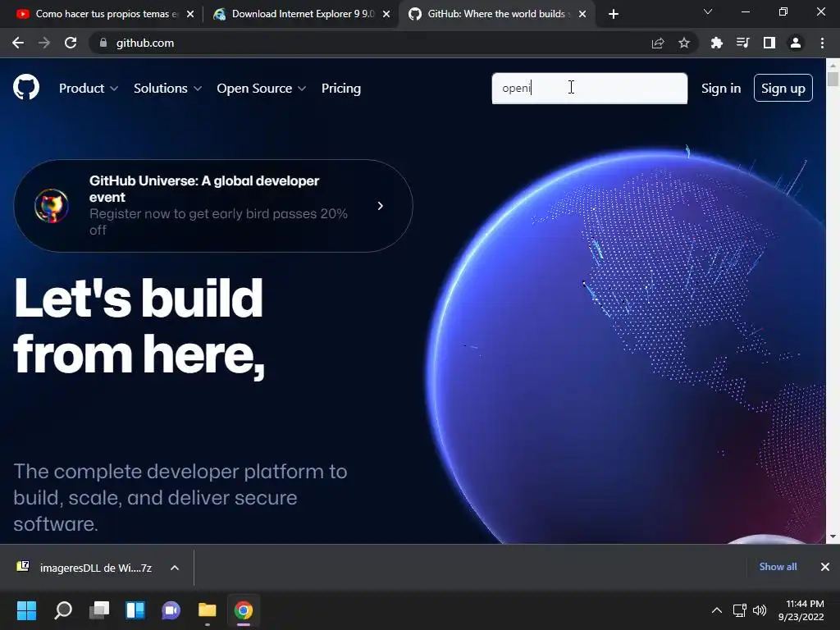Share this page icon in address bar
The image size is (840, 630).
pyautogui.click(x=658, y=43)
